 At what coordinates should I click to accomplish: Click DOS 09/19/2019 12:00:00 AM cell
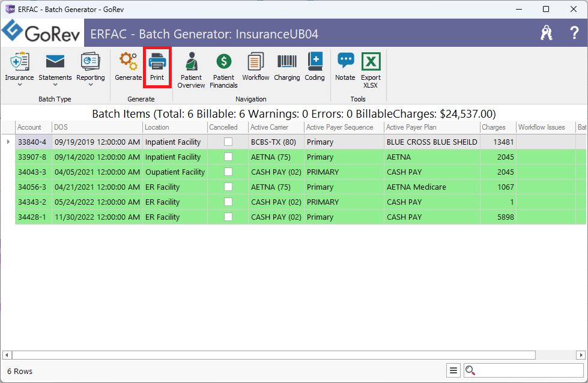tap(97, 142)
